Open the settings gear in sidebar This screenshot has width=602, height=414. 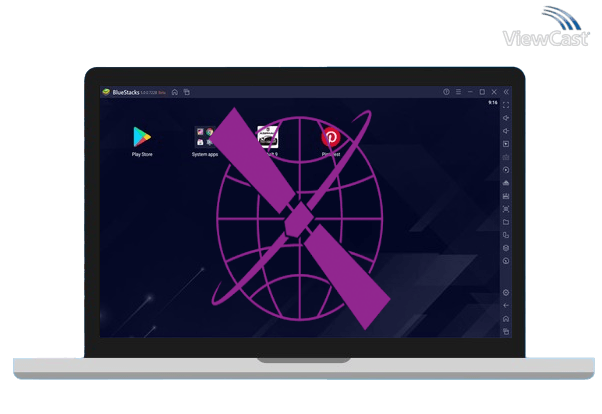pos(506,293)
